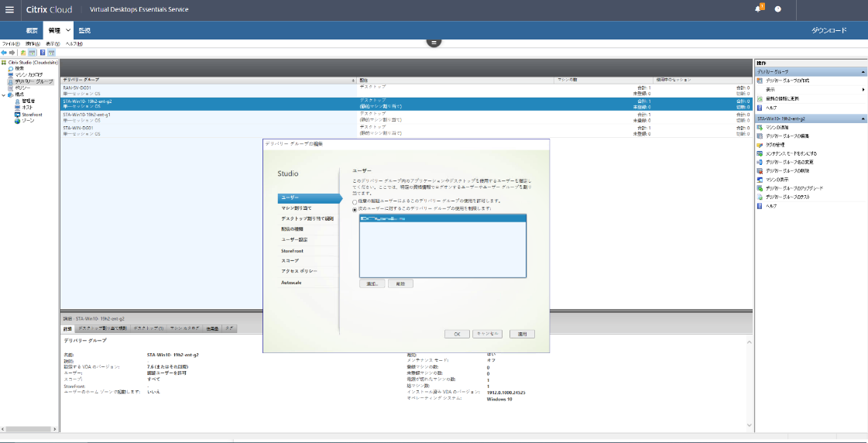Click the メンテナンスモードをオンにする icon

tap(760, 153)
